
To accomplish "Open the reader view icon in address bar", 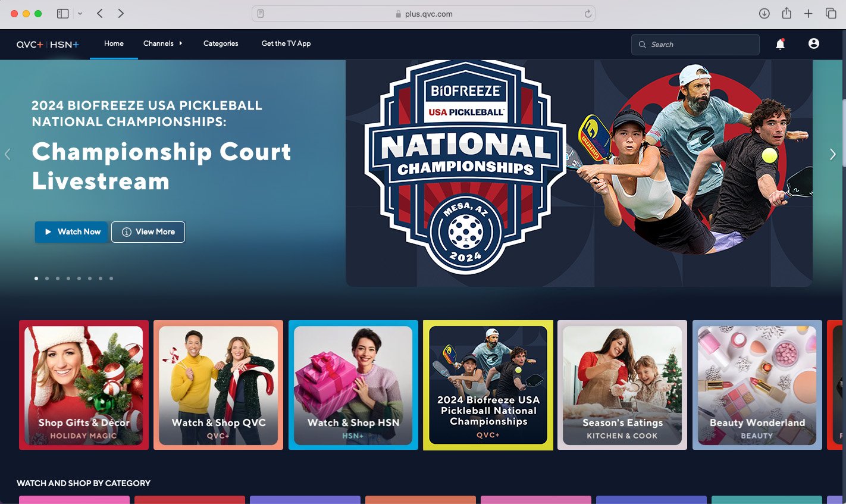I will [x=261, y=14].
